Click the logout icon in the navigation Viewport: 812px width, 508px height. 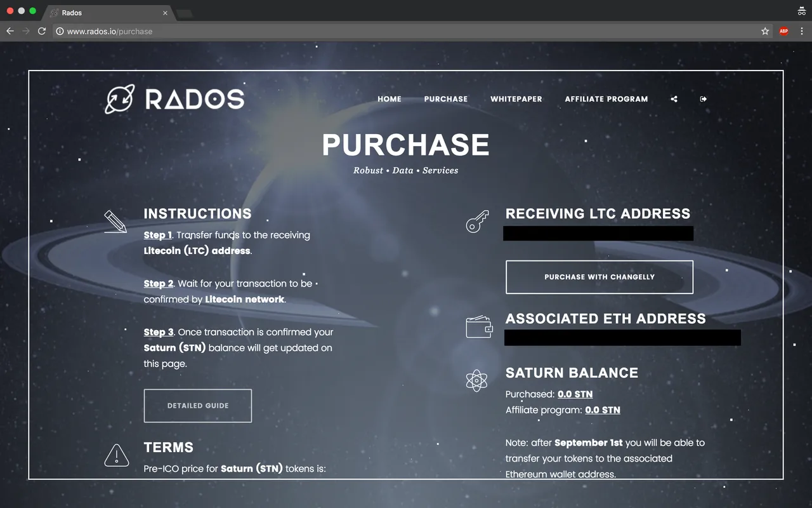coord(703,99)
